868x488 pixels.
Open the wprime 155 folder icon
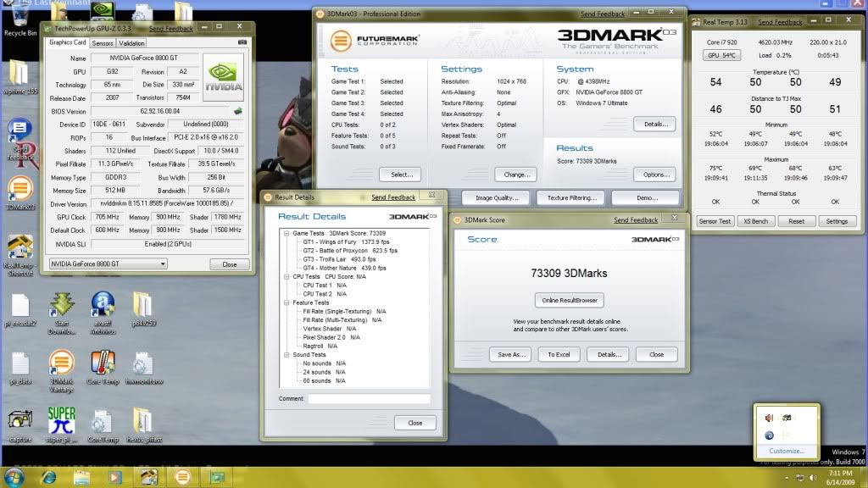click(x=20, y=77)
